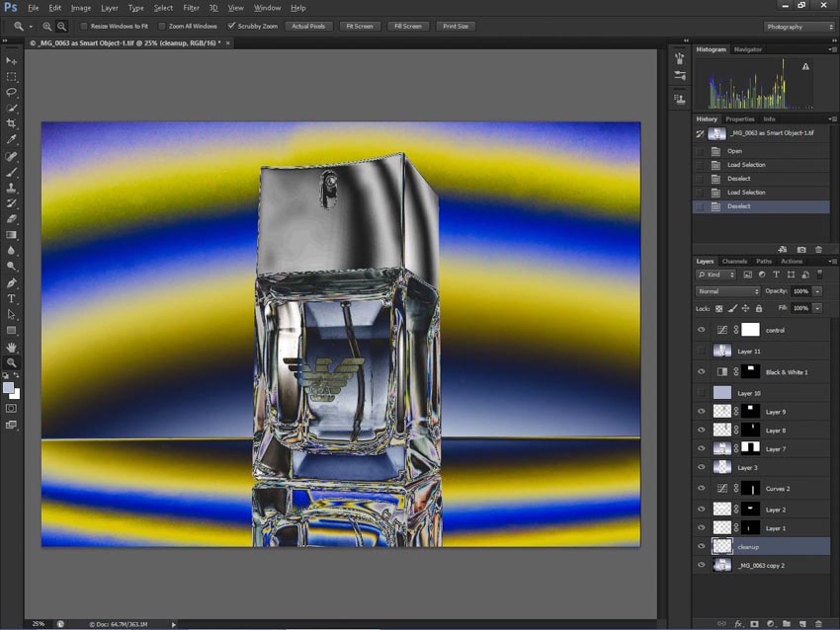
Task: Select the Crop tool
Action: click(x=11, y=123)
